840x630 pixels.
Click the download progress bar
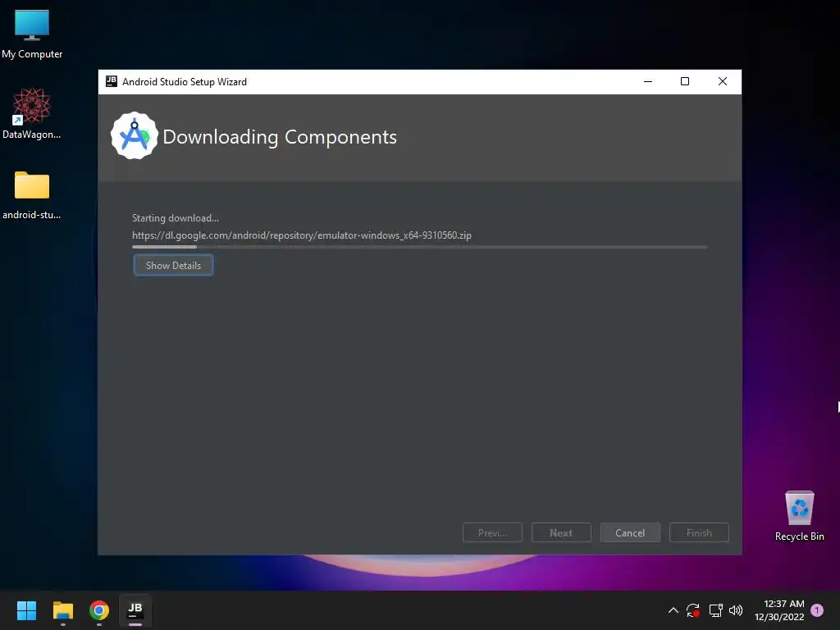420,247
